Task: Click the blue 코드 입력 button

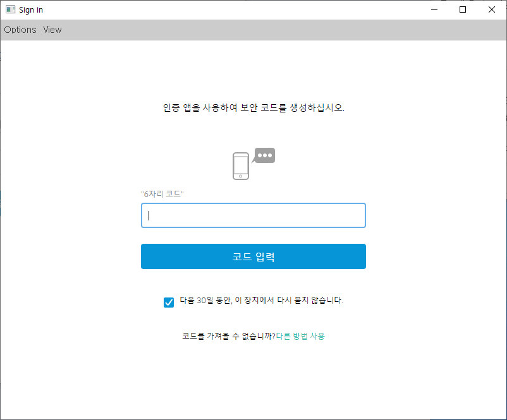Action: click(253, 256)
